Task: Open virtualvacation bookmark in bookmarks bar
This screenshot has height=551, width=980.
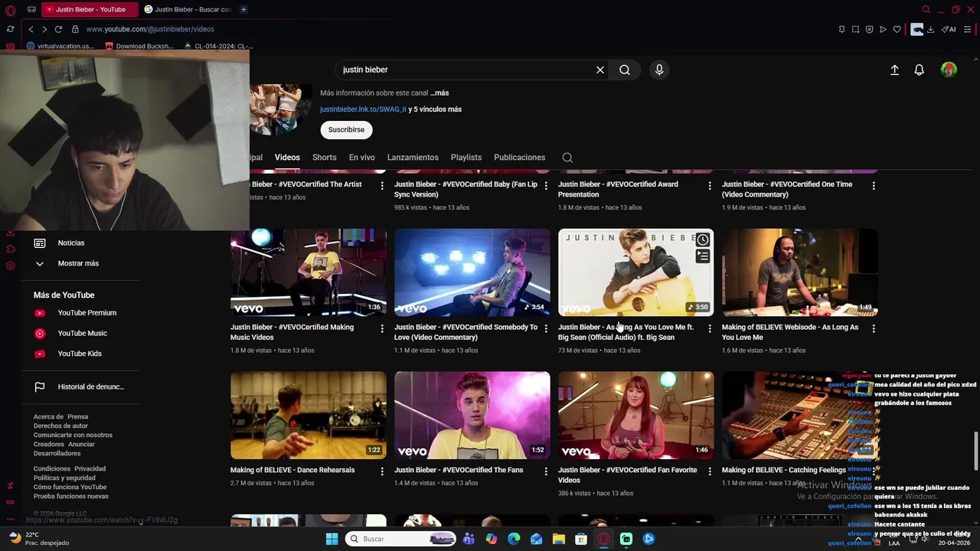Action: (60, 46)
